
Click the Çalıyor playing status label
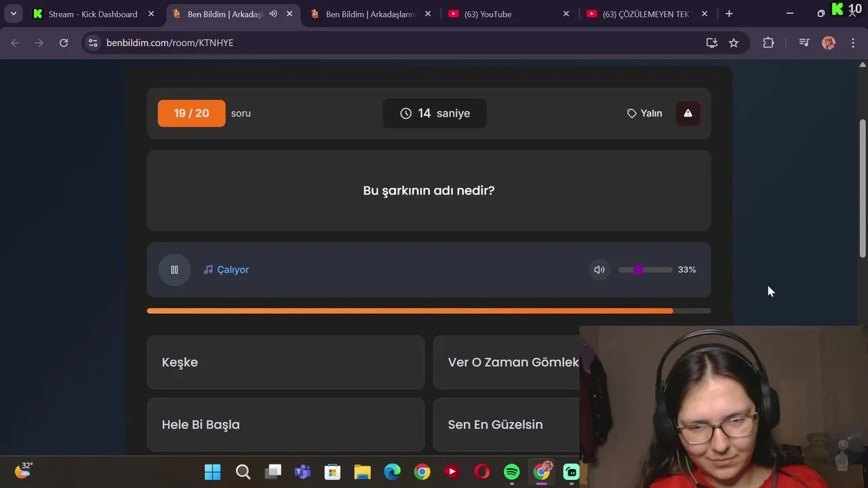click(x=226, y=270)
